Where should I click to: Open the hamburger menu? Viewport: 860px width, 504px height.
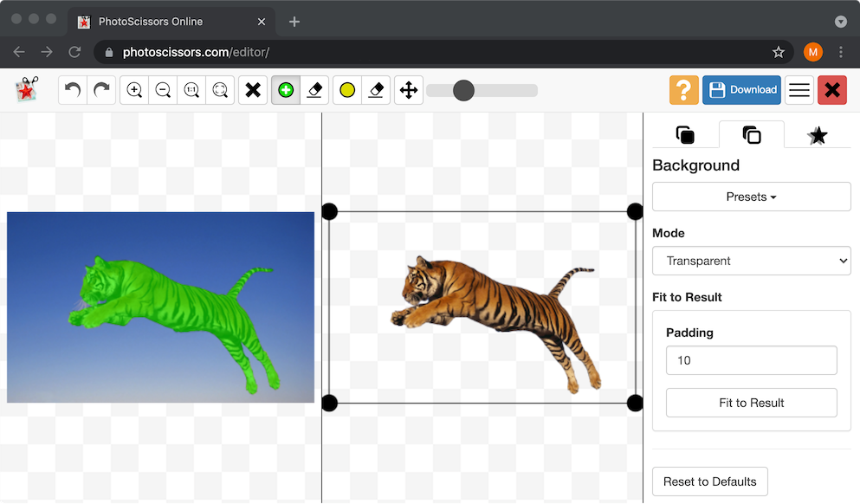click(799, 90)
